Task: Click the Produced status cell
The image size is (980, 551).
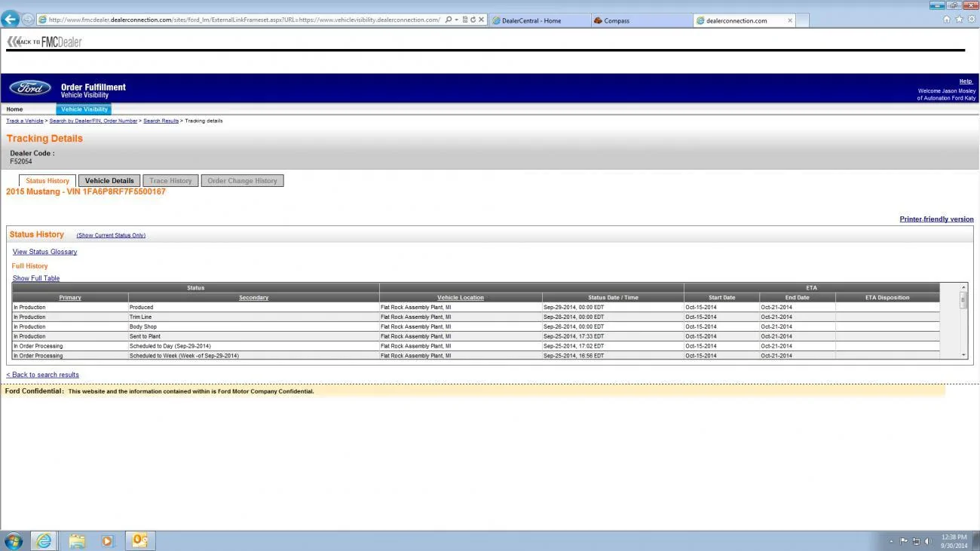Action: pos(253,308)
